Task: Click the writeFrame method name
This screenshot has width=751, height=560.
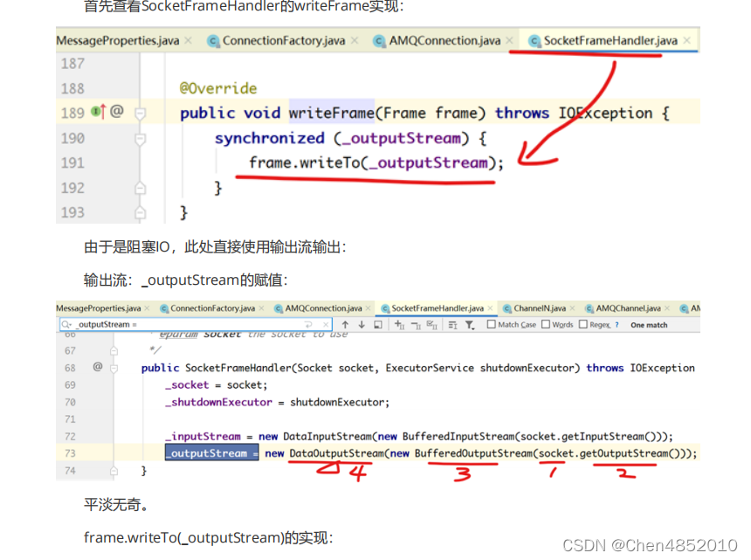Action: tap(332, 113)
